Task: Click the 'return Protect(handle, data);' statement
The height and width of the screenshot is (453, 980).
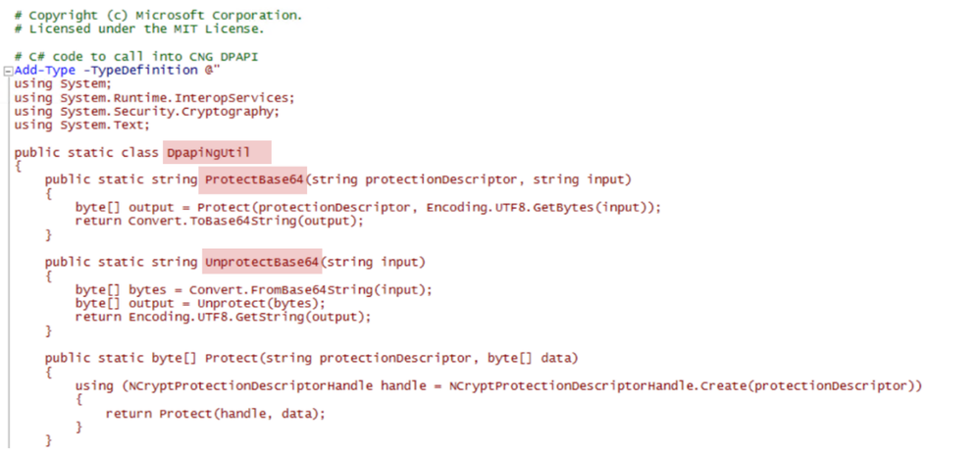Action: (x=216, y=414)
